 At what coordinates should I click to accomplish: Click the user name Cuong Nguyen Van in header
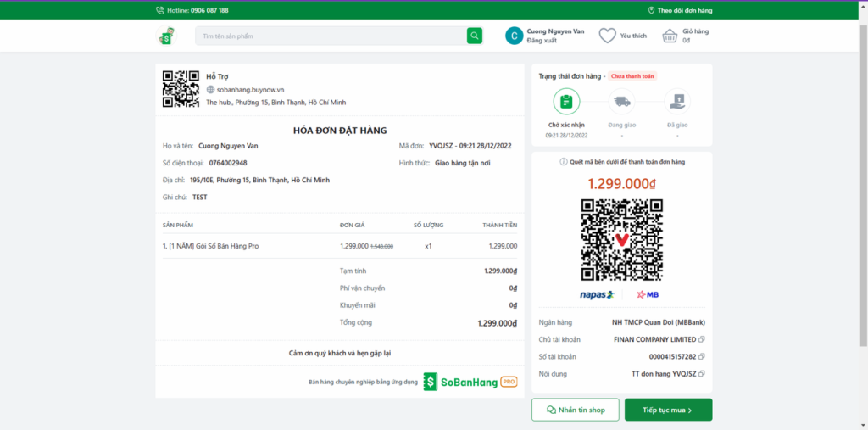point(555,31)
